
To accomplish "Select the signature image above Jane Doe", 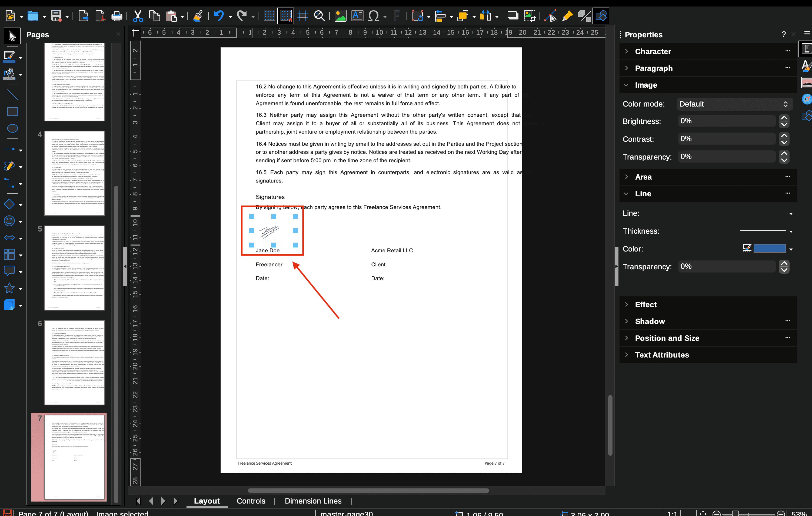I will 273,230.
